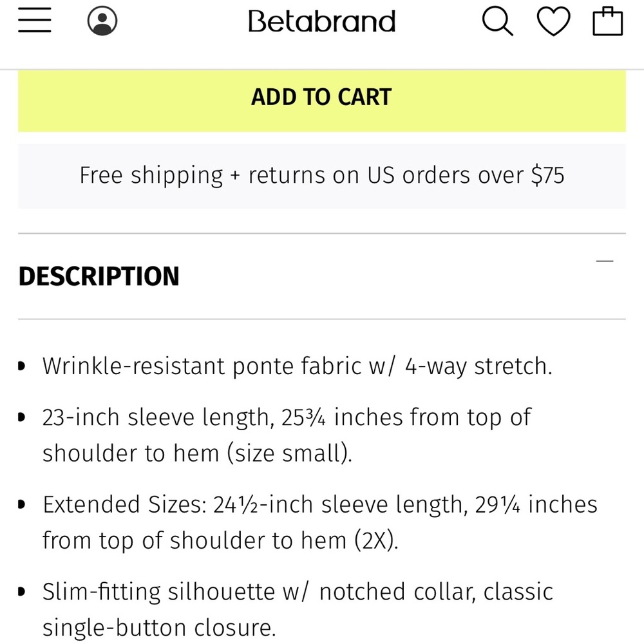Open the account profile icon
Image resolution: width=644 pixels, height=644 pixels.
[102, 21]
